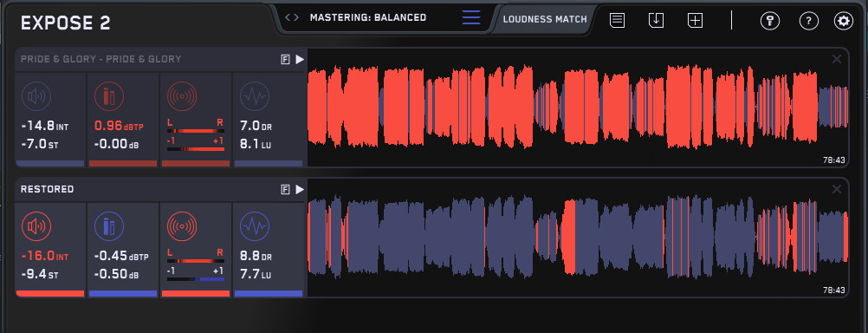Play the Pride & Glory track
The width and height of the screenshot is (868, 333).
(x=300, y=59)
